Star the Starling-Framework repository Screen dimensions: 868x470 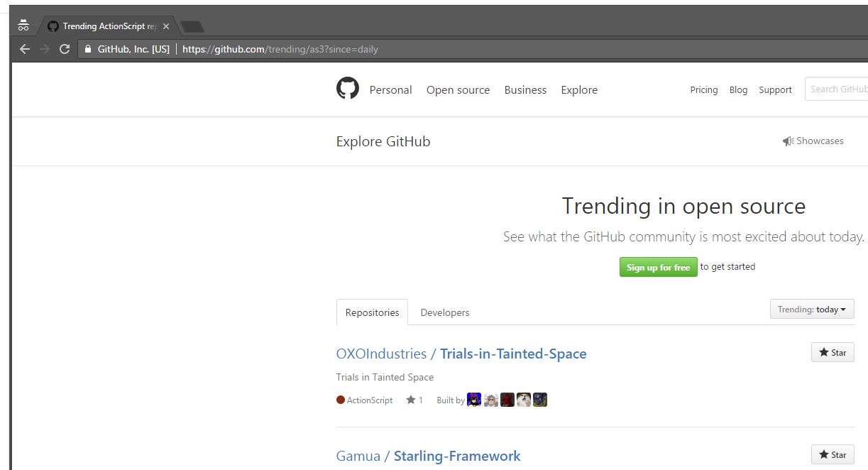833,454
